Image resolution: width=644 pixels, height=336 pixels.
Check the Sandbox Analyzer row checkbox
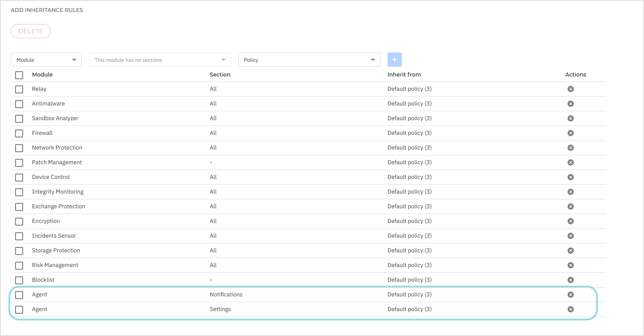coord(19,118)
